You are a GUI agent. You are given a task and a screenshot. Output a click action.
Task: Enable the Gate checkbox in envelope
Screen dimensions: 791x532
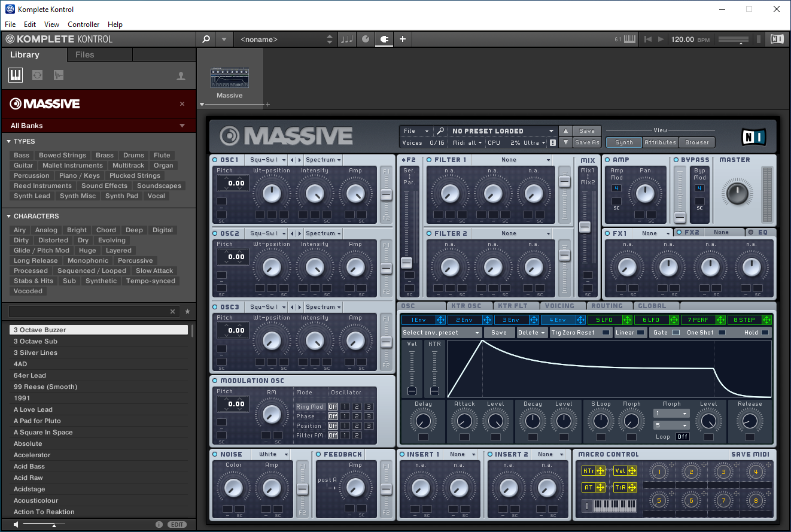(676, 333)
